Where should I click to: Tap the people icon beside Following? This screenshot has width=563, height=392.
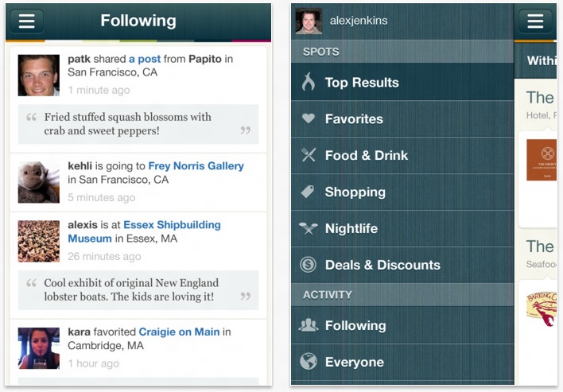(x=309, y=325)
